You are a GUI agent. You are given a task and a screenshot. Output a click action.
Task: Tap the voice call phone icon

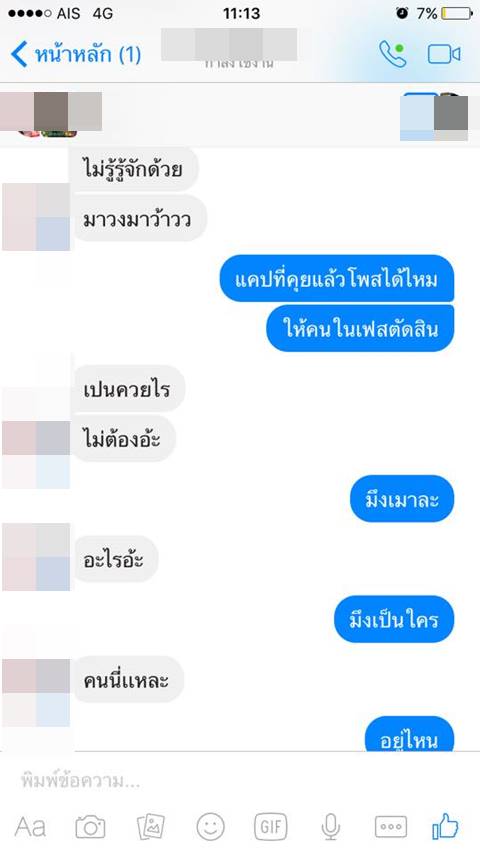point(393,54)
